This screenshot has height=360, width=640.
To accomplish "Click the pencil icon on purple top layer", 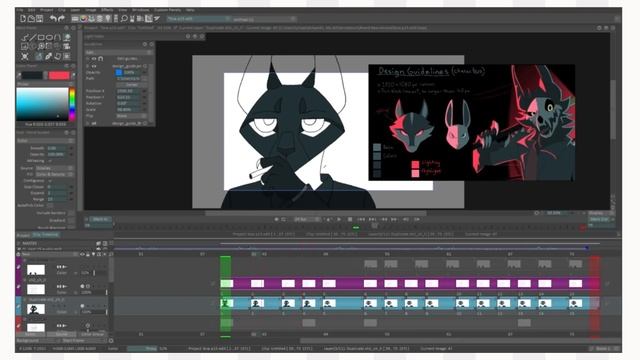I will coord(18,267).
